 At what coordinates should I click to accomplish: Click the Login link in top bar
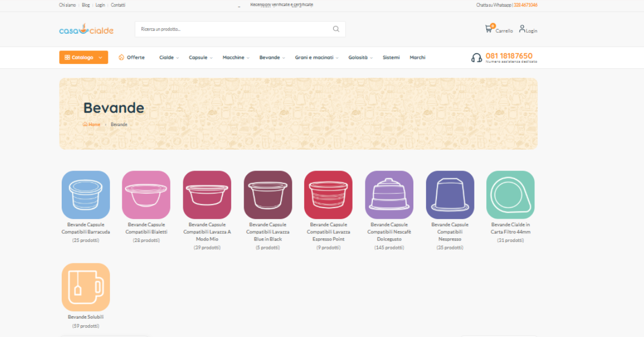pos(100,5)
